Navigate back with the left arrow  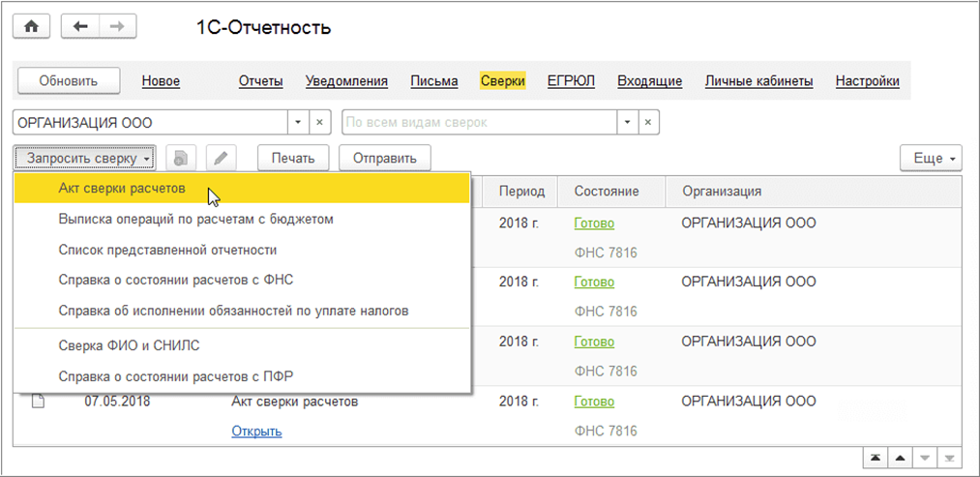point(80,27)
